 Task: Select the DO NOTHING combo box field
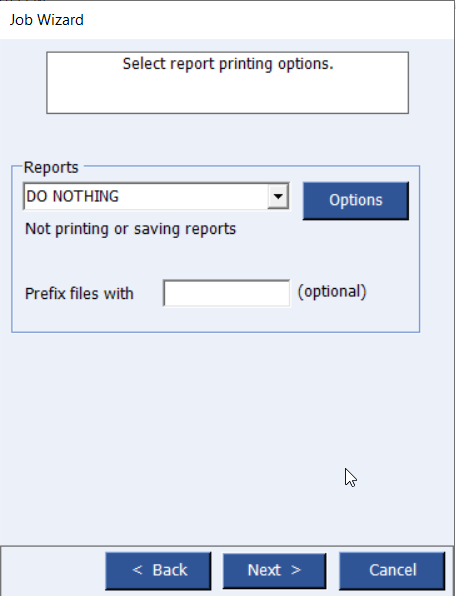pyautogui.click(x=156, y=196)
